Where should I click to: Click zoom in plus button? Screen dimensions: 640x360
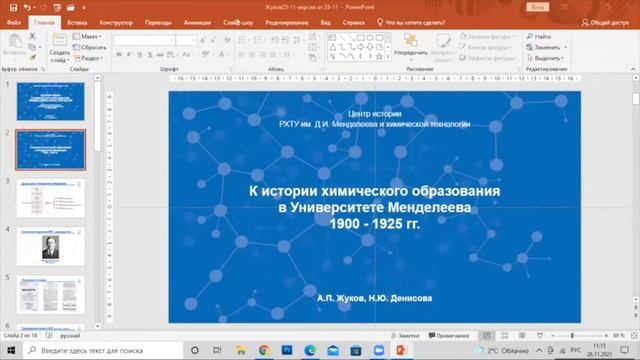(606, 336)
